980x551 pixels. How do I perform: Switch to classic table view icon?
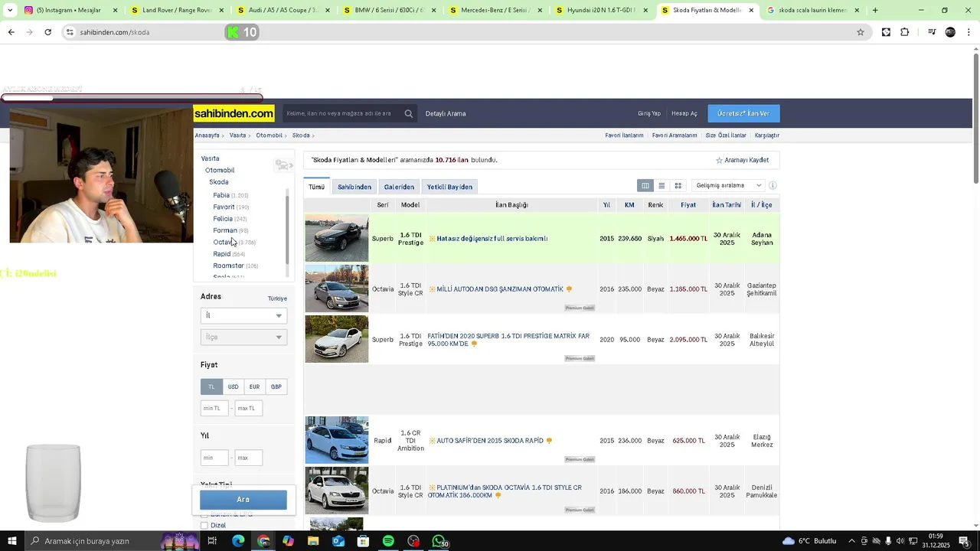coord(645,185)
